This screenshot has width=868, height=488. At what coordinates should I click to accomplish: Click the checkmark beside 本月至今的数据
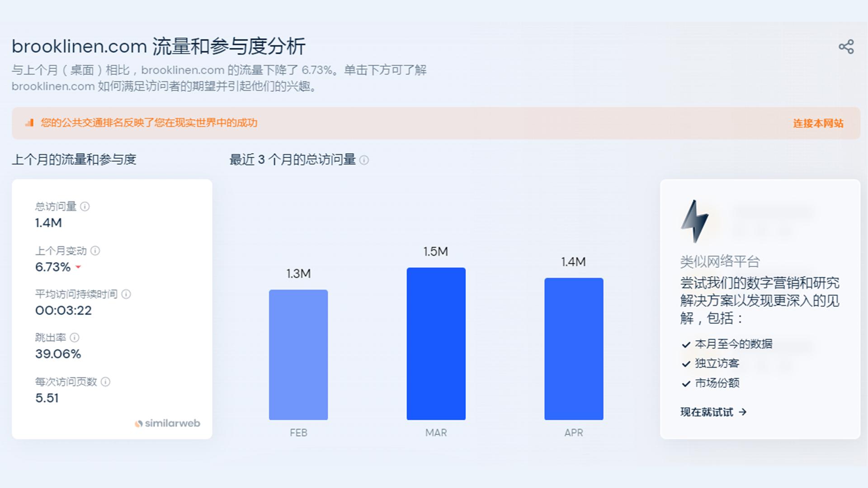point(685,344)
